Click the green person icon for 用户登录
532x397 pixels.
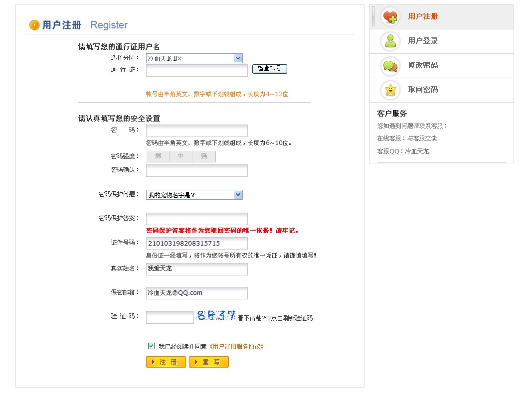(390, 41)
